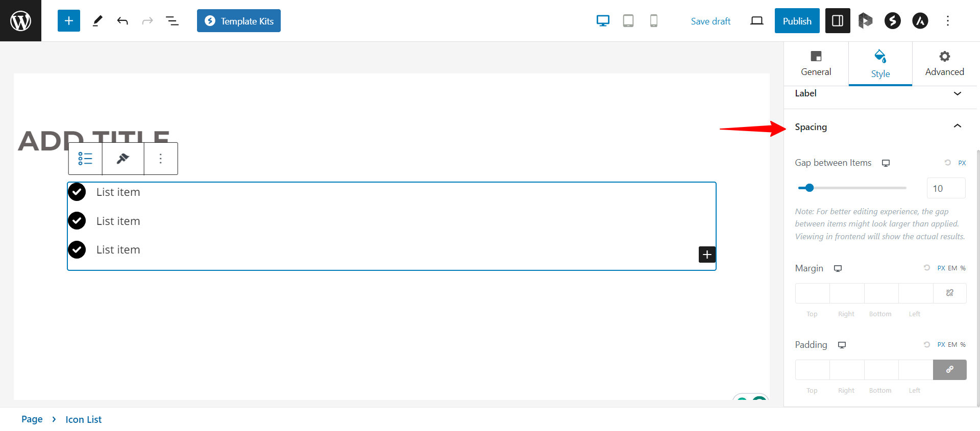The height and width of the screenshot is (431, 980).
Task: Click the Publish button
Action: point(797,21)
